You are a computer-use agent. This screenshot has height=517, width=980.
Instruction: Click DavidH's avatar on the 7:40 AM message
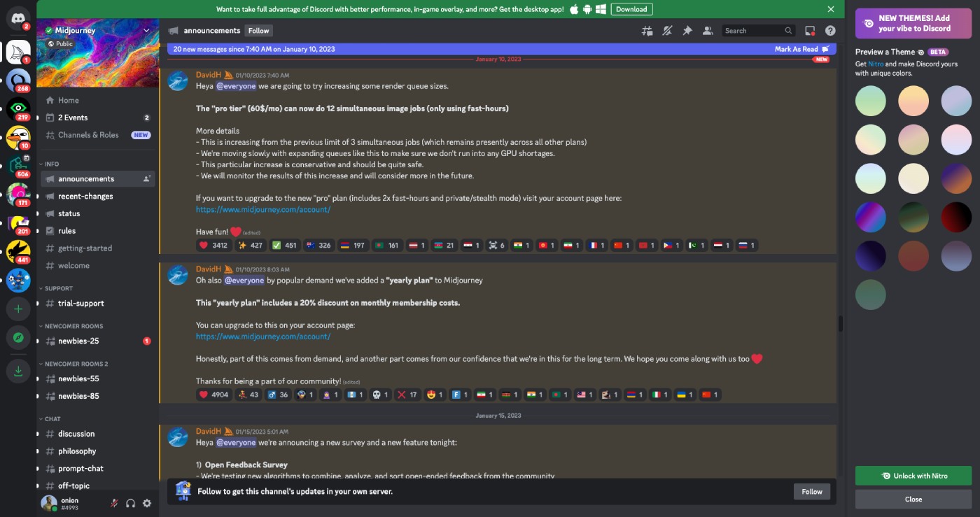point(178,81)
